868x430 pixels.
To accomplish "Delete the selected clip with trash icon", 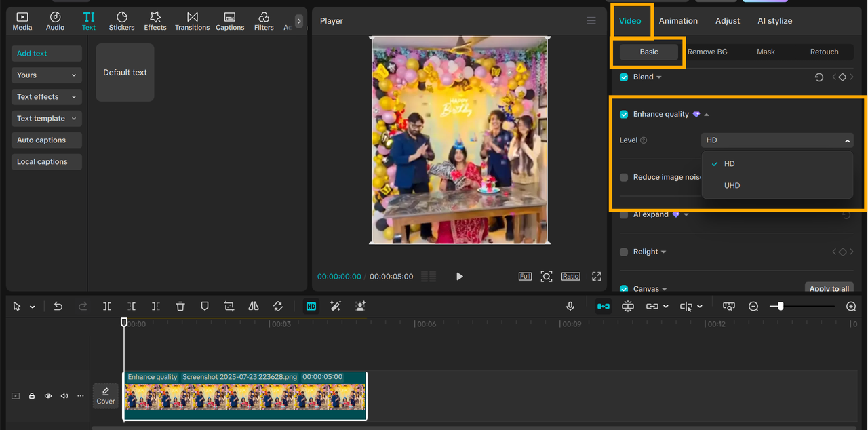I will click(x=180, y=307).
